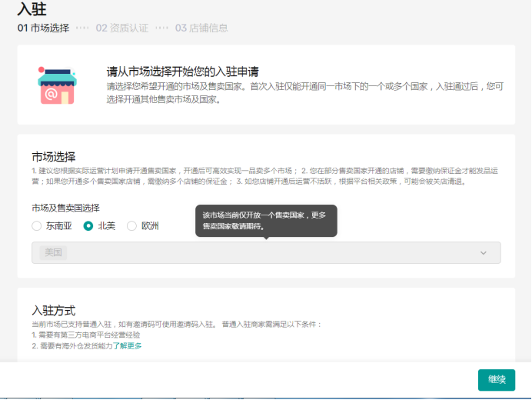This screenshot has width=532, height=400.
Task: Click the dotted separator after step 01
Action: coord(82,28)
